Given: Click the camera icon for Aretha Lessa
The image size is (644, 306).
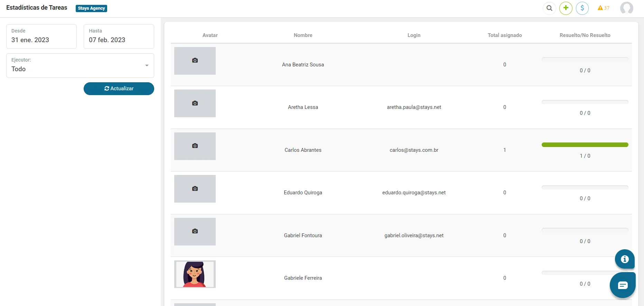Looking at the screenshot, I should coord(195,103).
